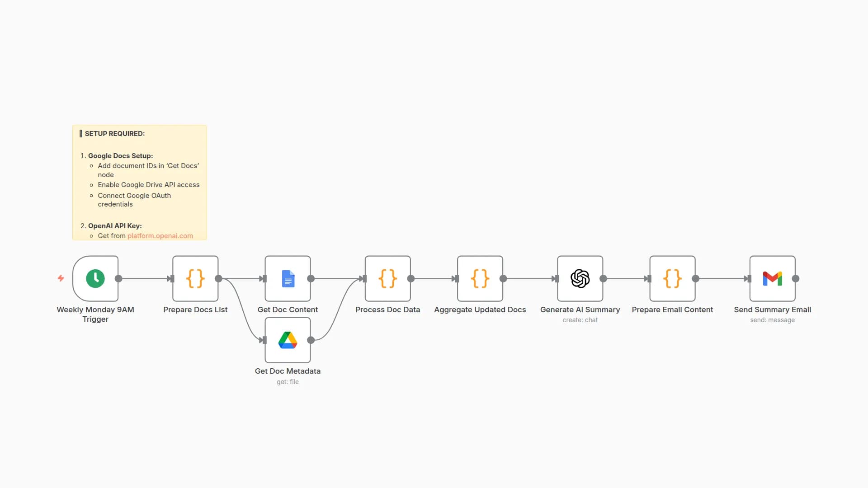Click input connector of Process Doc Data

point(363,279)
